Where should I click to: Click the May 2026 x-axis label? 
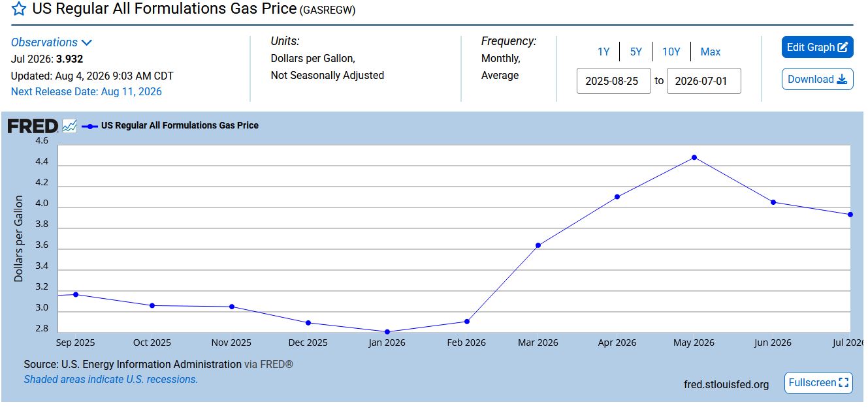tap(694, 342)
